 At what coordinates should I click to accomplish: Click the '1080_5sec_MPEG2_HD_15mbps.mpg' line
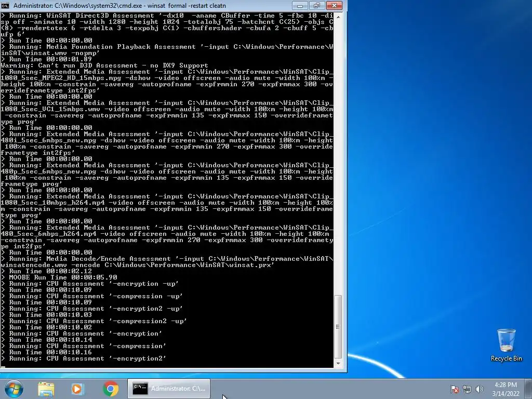coord(167,78)
